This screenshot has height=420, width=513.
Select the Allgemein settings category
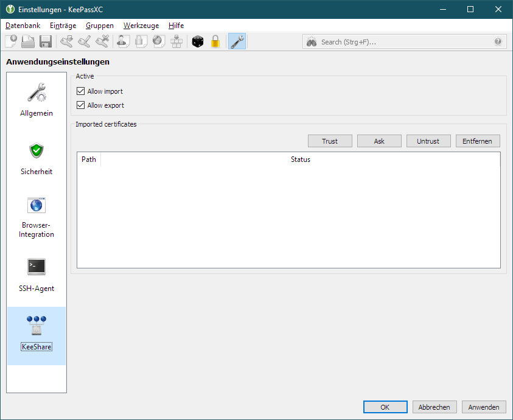pos(37,99)
